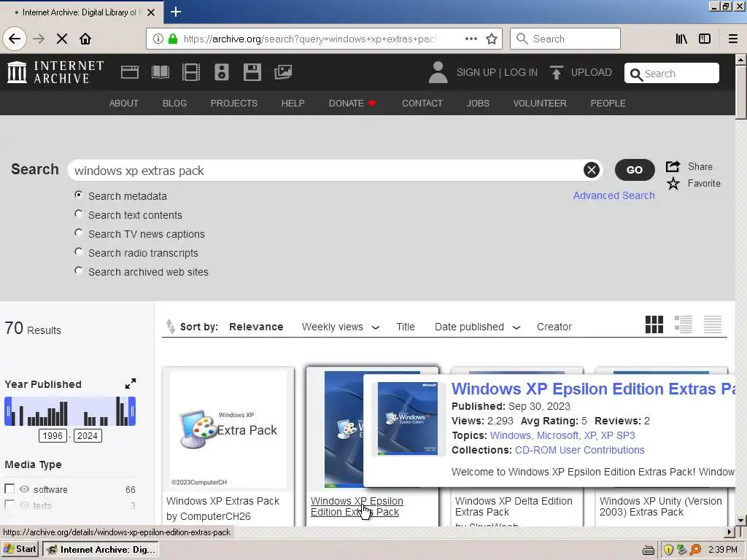
Task: Open the BLOG menu item
Action: [x=174, y=104]
